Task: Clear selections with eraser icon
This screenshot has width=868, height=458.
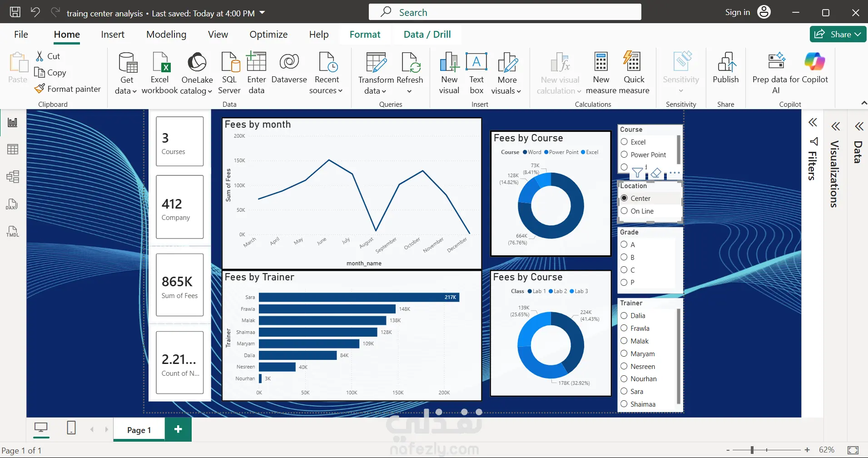Action: pyautogui.click(x=656, y=173)
